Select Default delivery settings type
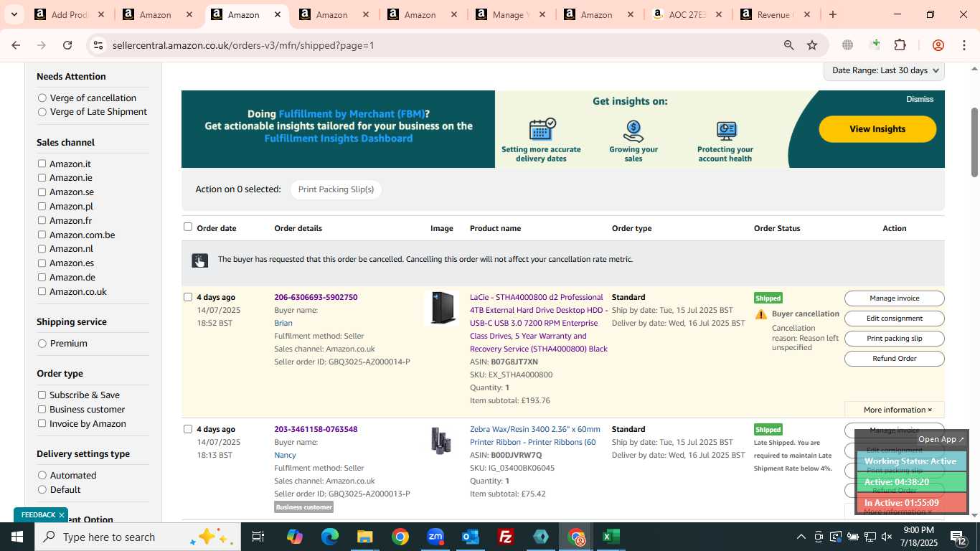Image resolution: width=980 pixels, height=551 pixels. point(42,489)
